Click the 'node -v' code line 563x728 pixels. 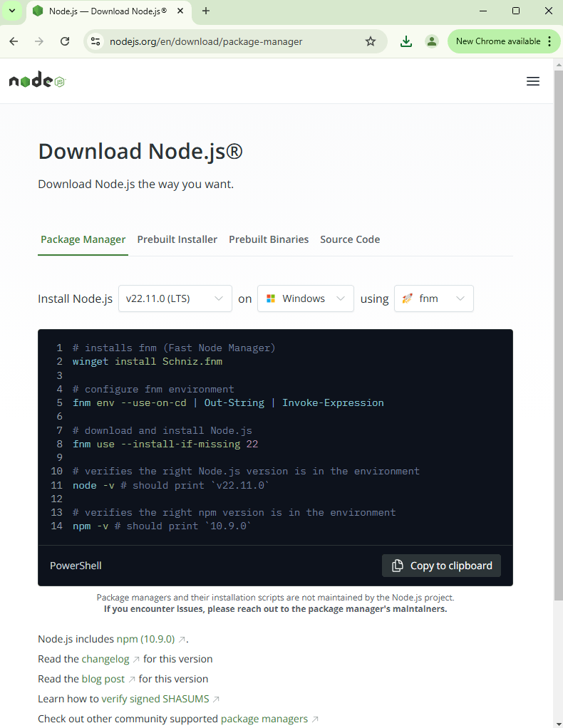(x=171, y=486)
